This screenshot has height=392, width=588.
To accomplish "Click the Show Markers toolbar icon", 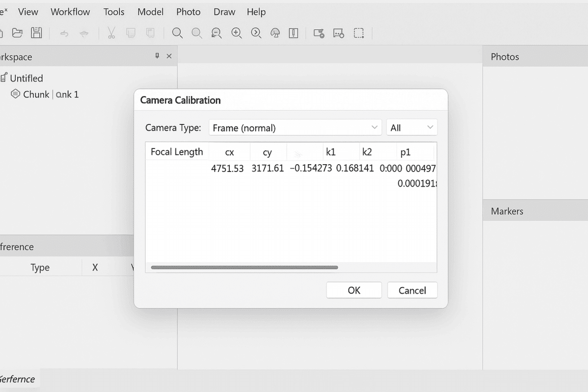I will coord(339,33).
